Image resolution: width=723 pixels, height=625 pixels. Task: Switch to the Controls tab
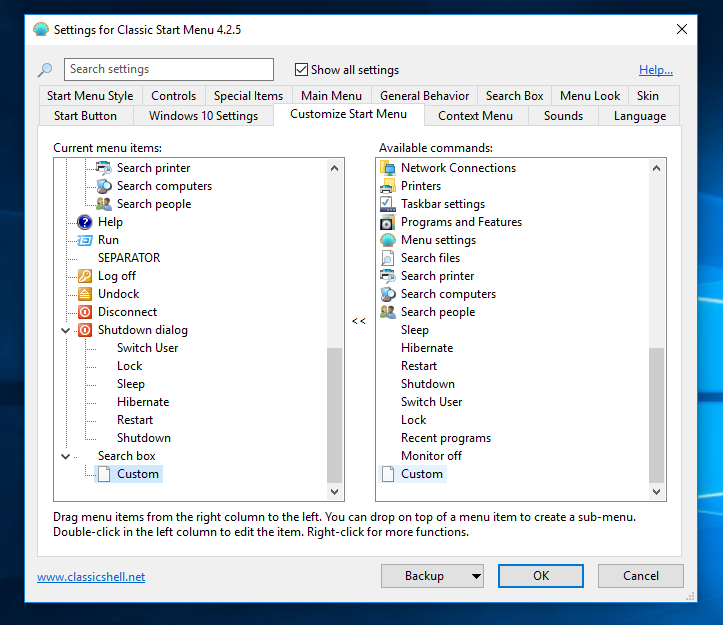click(x=174, y=96)
